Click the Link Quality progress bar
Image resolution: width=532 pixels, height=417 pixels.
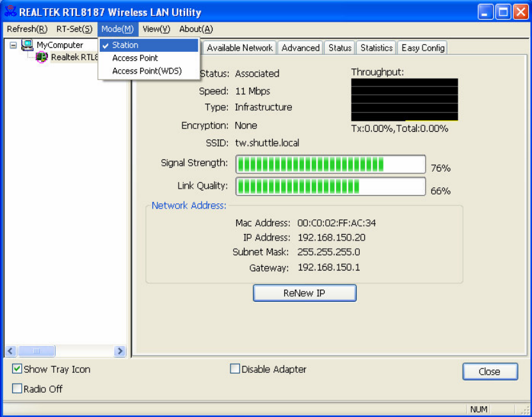(330, 187)
